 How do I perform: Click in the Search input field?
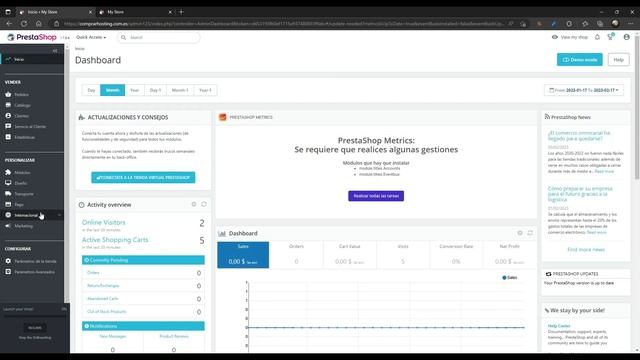[159, 38]
